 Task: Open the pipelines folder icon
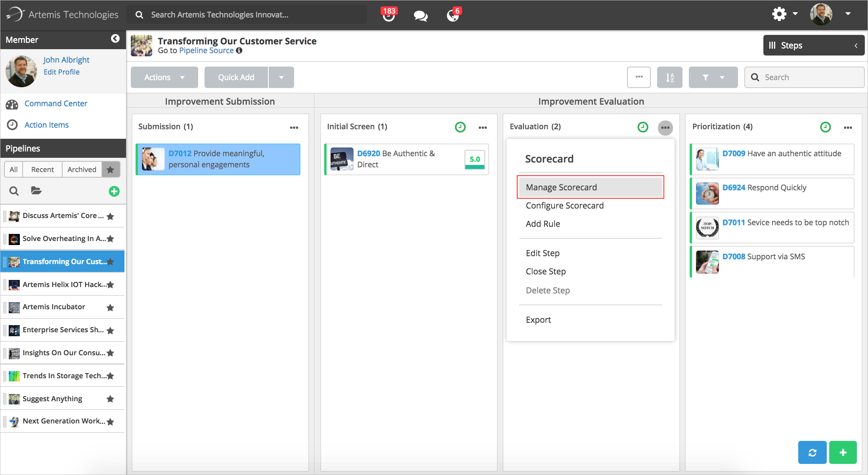(36, 191)
